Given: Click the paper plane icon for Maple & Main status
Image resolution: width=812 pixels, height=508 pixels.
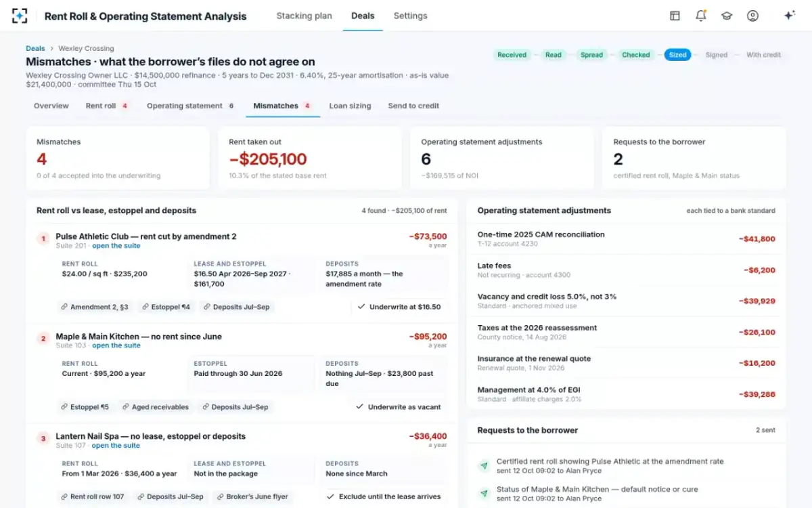Looking at the screenshot, I should [x=484, y=494].
